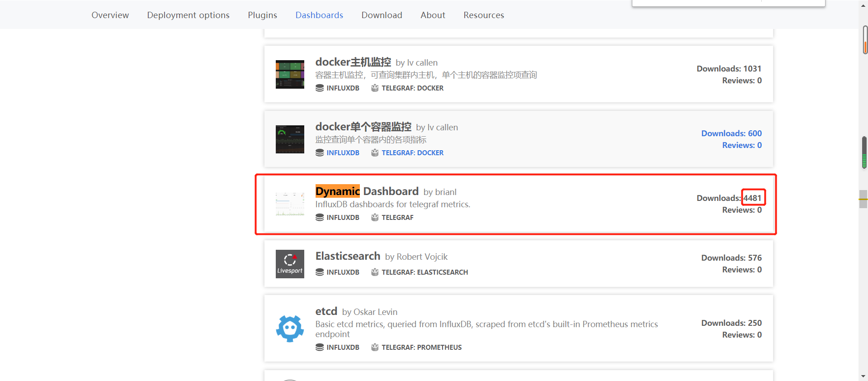Click Downloads: 576 text
Screen dimensions: 868x381
(731, 258)
